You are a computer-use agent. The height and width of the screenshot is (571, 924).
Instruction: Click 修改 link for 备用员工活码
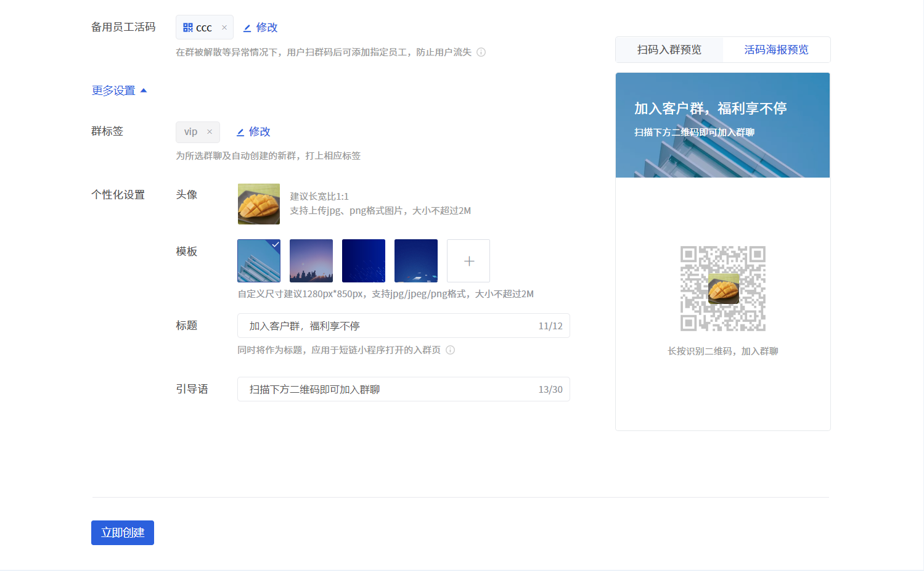[x=267, y=28]
